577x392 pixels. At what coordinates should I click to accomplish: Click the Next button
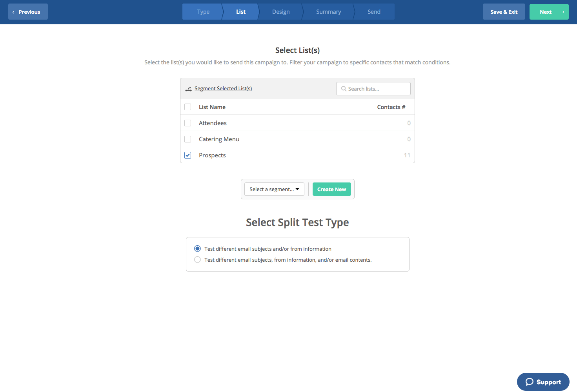(x=549, y=12)
